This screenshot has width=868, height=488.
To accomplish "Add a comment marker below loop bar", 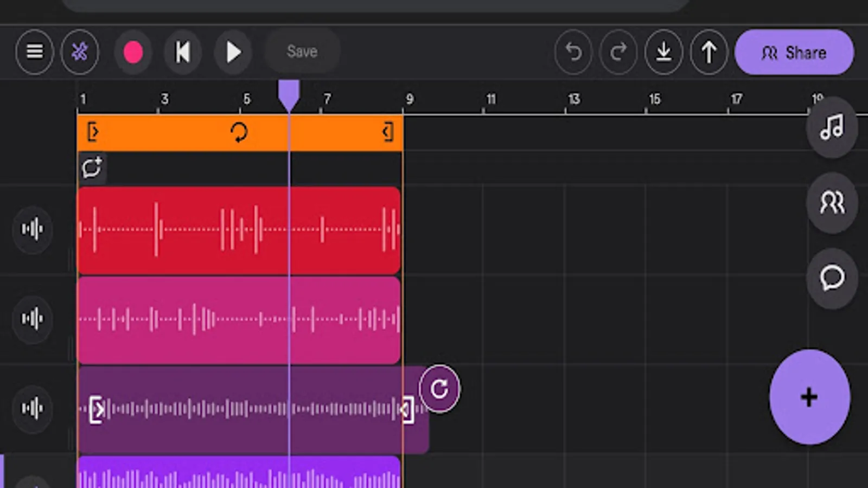I will point(92,168).
